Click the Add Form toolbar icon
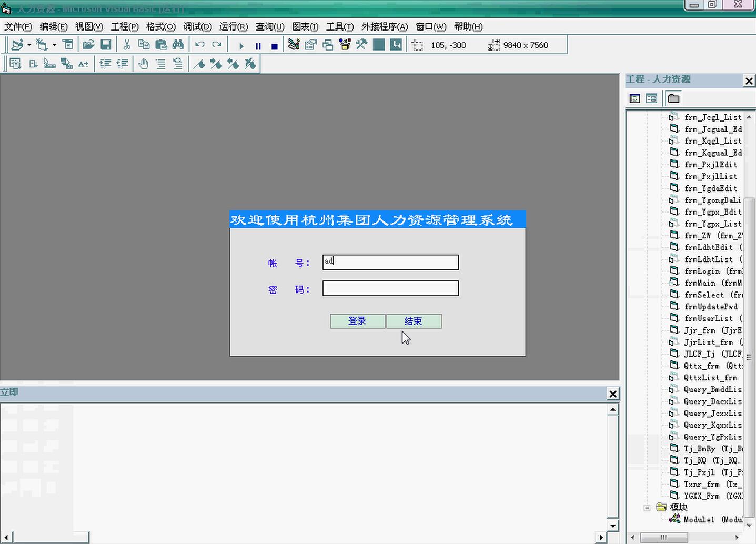Screen dimensions: 756x544 (42, 45)
